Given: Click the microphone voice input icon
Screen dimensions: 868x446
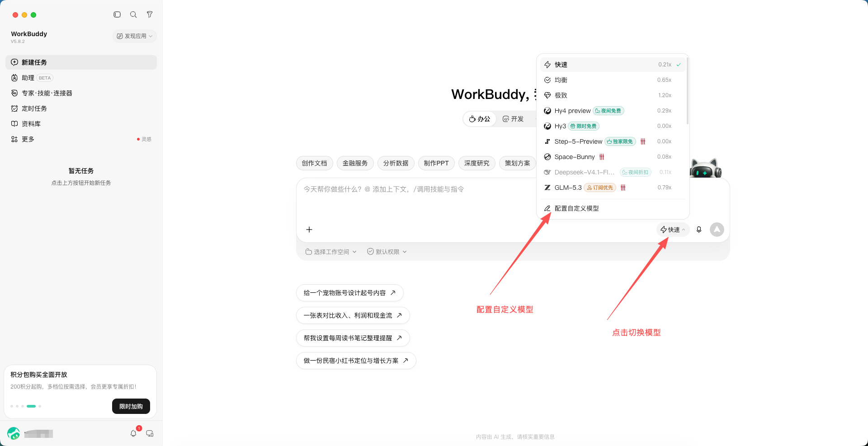Looking at the screenshot, I should (x=699, y=230).
